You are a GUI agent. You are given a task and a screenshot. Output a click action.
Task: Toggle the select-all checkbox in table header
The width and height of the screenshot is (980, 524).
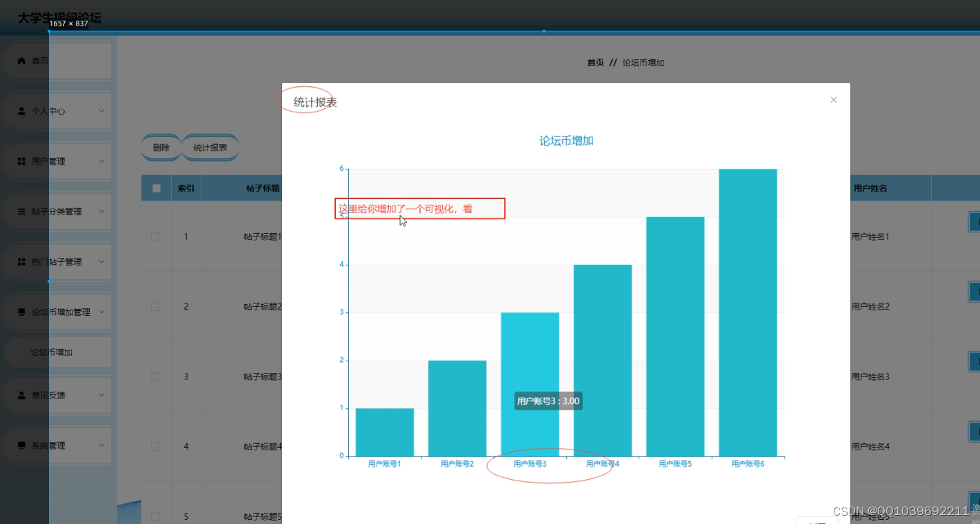pyautogui.click(x=156, y=188)
